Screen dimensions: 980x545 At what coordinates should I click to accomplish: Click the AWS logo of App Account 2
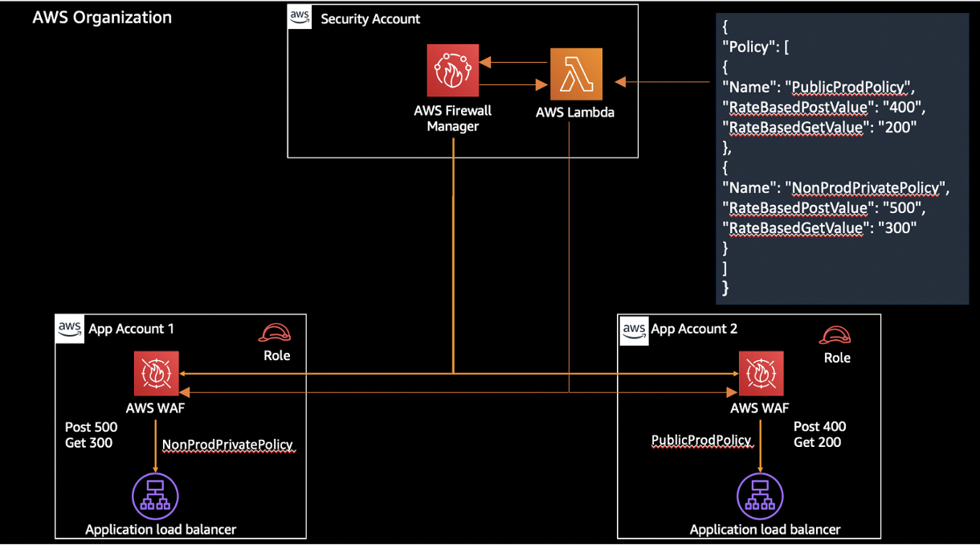pyautogui.click(x=634, y=328)
